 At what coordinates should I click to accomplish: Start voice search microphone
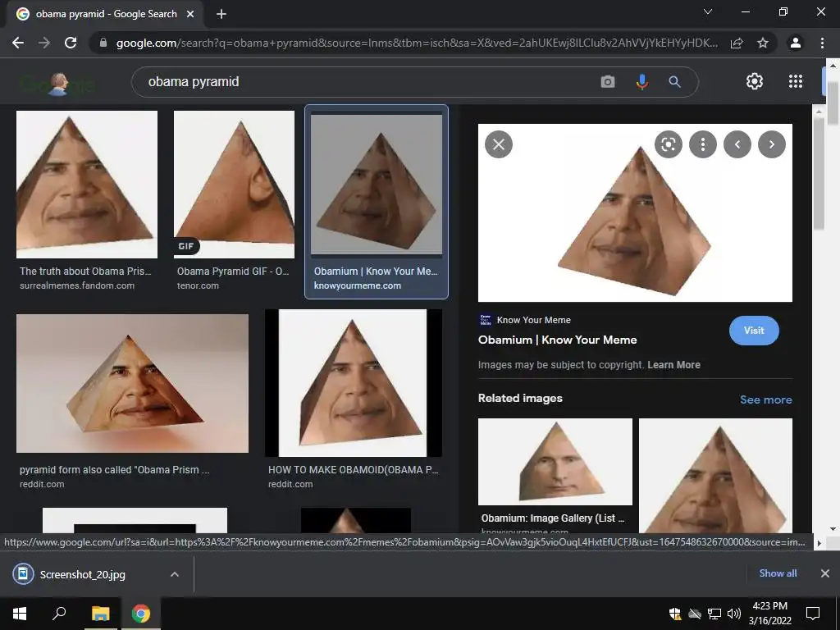point(641,81)
